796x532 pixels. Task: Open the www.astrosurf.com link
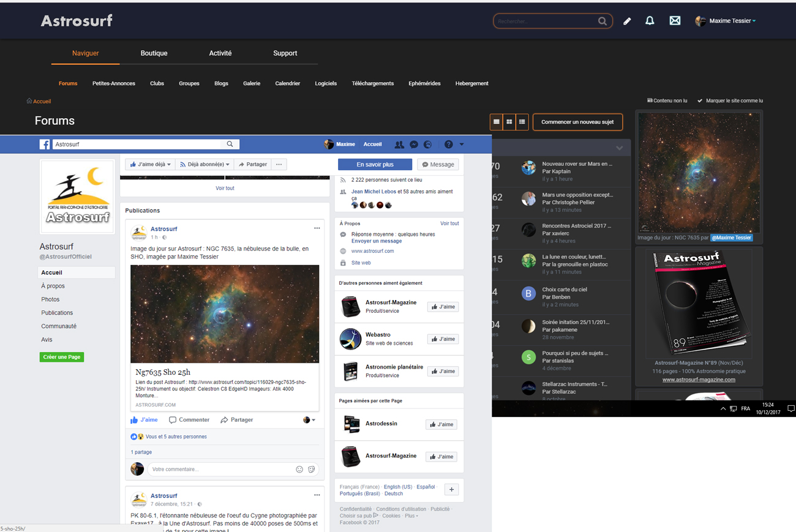point(372,251)
